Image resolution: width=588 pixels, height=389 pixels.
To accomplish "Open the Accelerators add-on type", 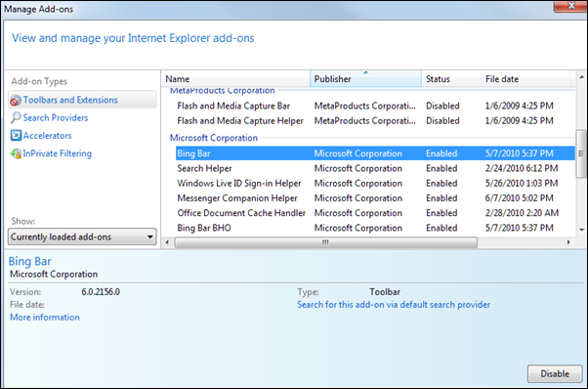I will (x=47, y=136).
